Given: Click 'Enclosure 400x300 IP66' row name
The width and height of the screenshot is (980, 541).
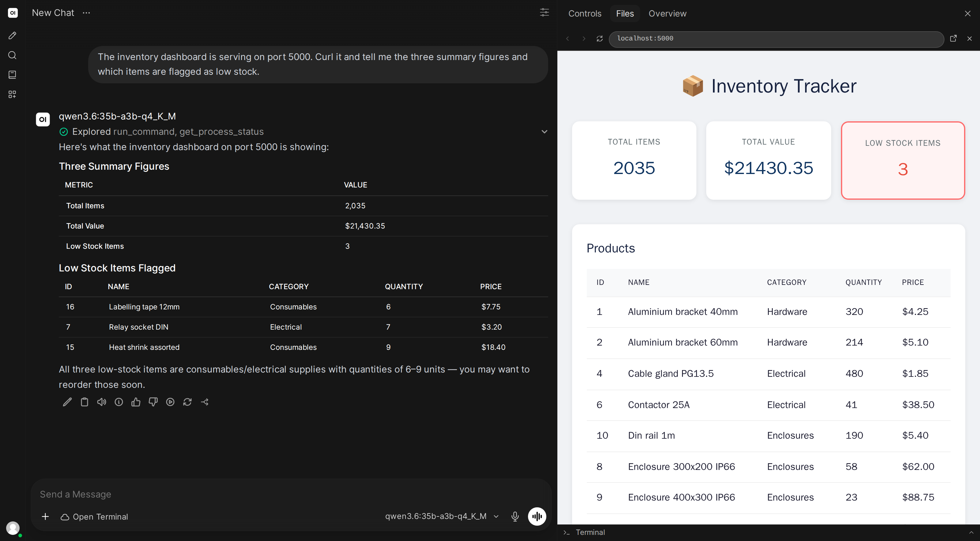Looking at the screenshot, I should (681, 497).
